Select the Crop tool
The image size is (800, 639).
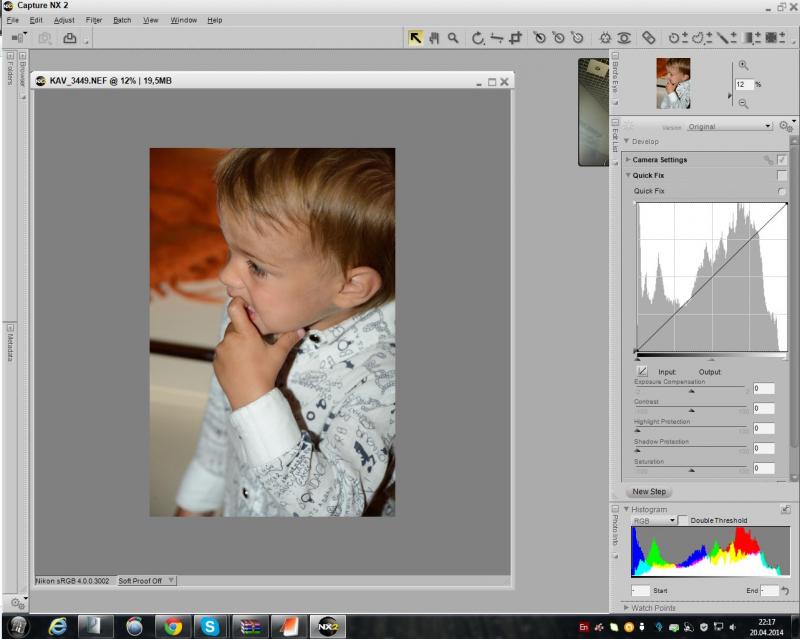pyautogui.click(x=516, y=38)
